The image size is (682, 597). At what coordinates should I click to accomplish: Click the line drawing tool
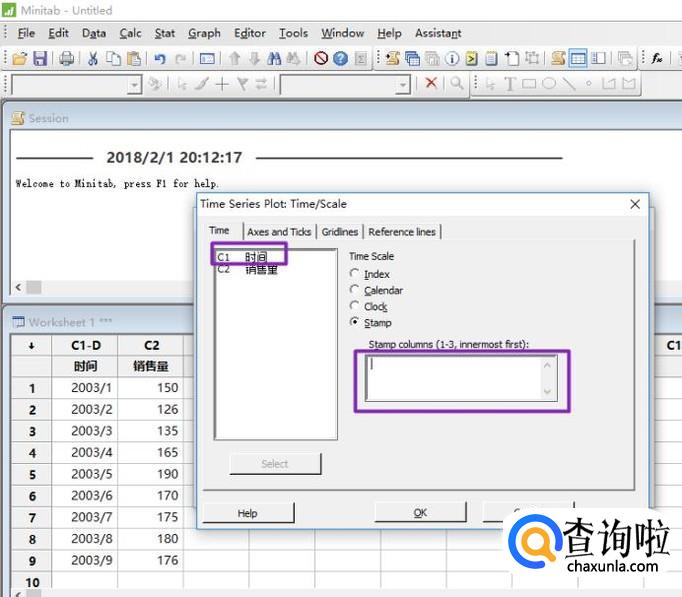[x=569, y=83]
